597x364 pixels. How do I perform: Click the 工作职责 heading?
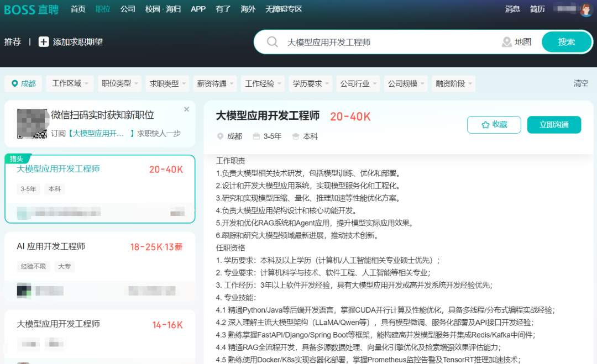pyautogui.click(x=231, y=161)
